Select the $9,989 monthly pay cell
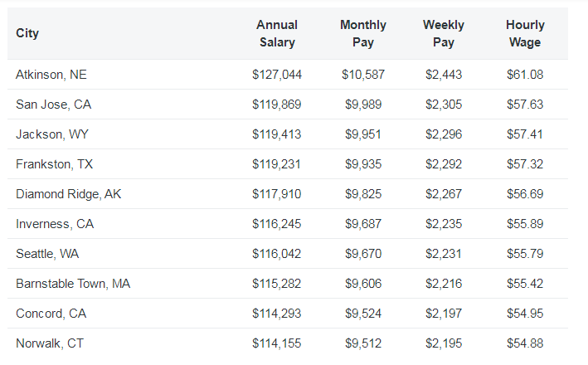Screen dimensions: 588x365 point(363,105)
